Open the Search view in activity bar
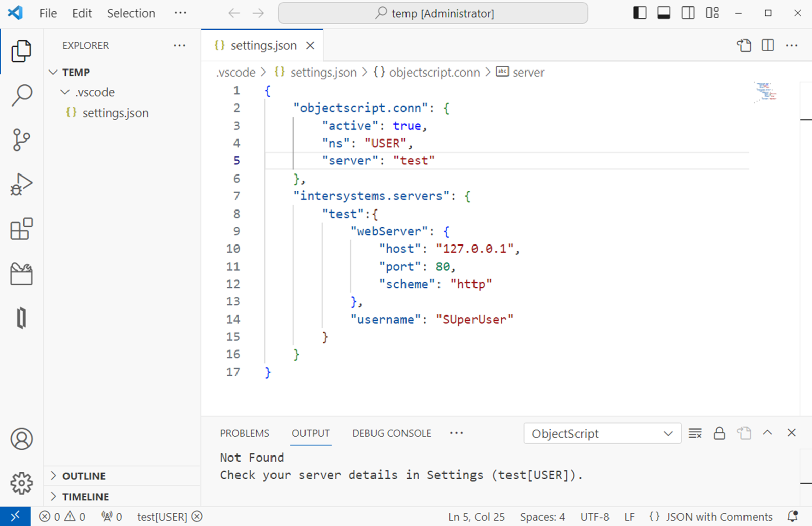Image resolution: width=812 pixels, height=526 pixels. pyautogui.click(x=21, y=95)
